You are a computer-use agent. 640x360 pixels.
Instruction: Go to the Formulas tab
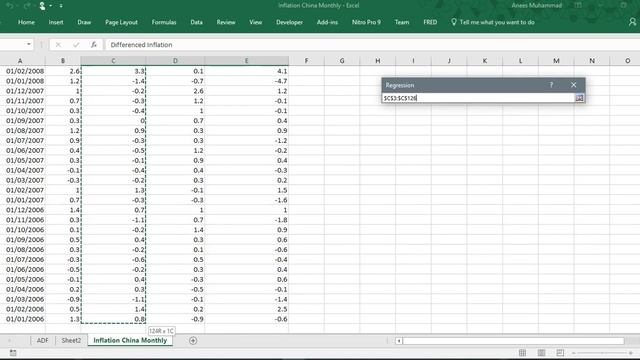coord(164,22)
